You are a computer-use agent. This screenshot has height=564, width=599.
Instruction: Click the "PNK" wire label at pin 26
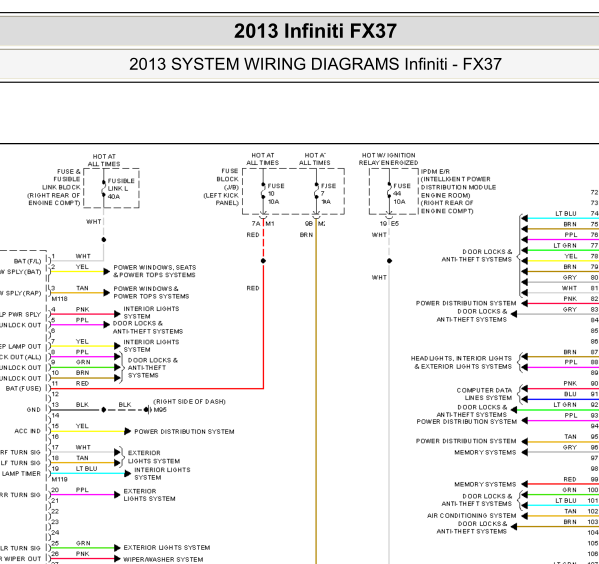pos(82,554)
